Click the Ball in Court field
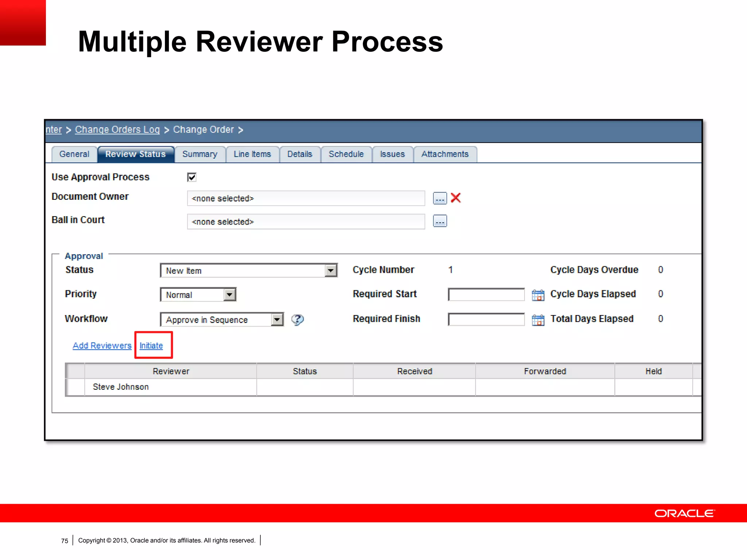The height and width of the screenshot is (560, 747). click(x=306, y=222)
